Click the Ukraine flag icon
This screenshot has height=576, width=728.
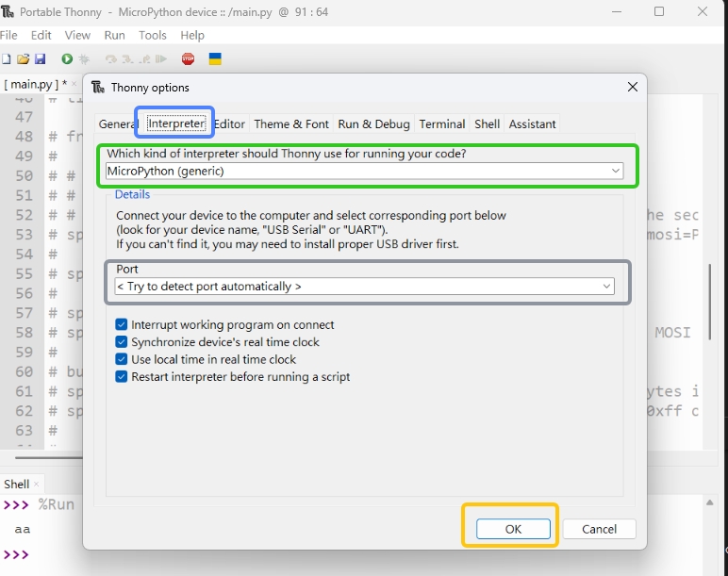click(215, 59)
